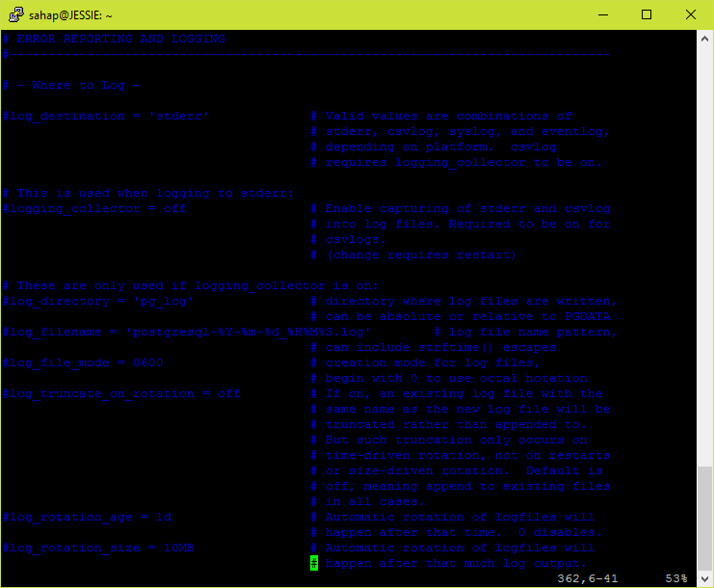Click the '#log_file_mode = 0600' setting
The height and width of the screenshot is (588, 714).
click(x=83, y=363)
